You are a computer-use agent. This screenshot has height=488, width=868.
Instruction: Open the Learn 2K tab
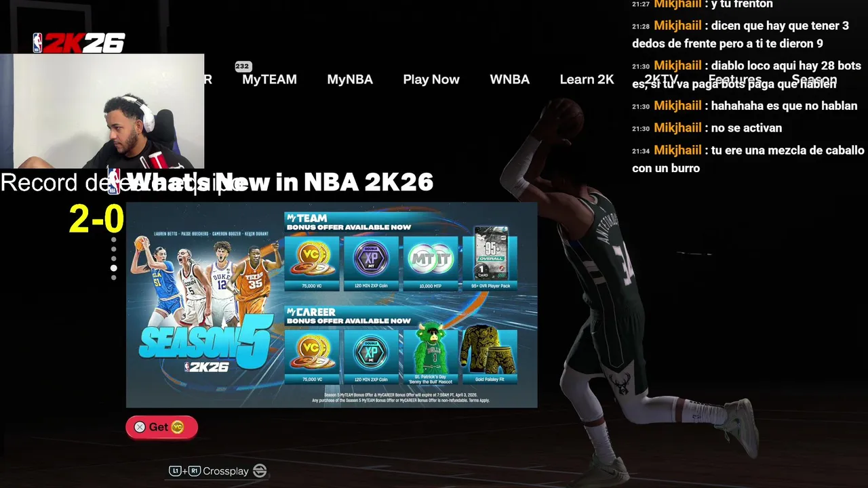tap(587, 79)
